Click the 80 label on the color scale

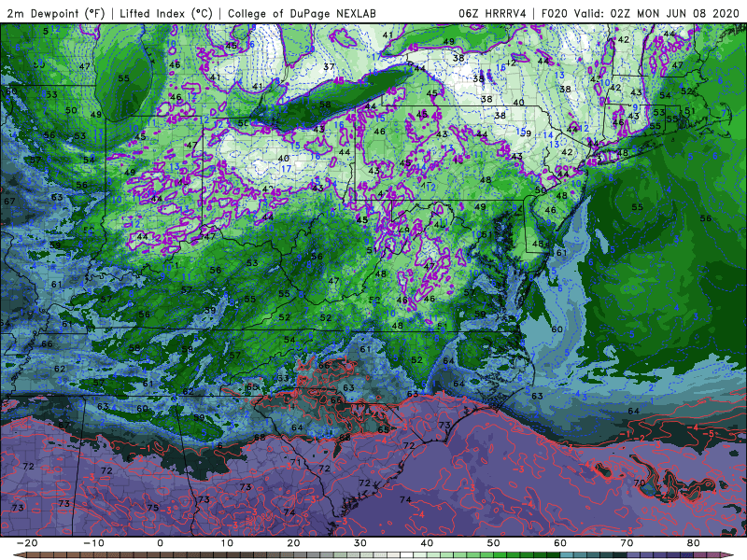click(694, 543)
